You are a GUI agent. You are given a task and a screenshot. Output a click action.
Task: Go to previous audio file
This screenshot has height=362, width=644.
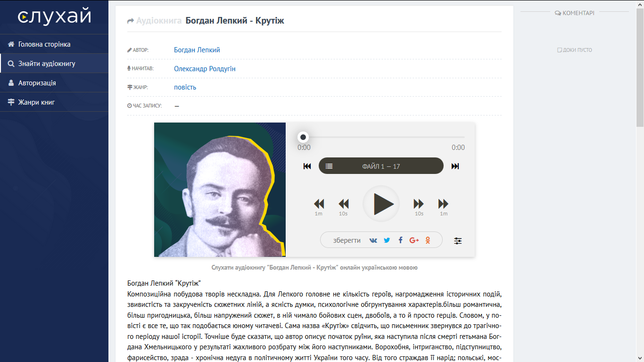point(307,166)
